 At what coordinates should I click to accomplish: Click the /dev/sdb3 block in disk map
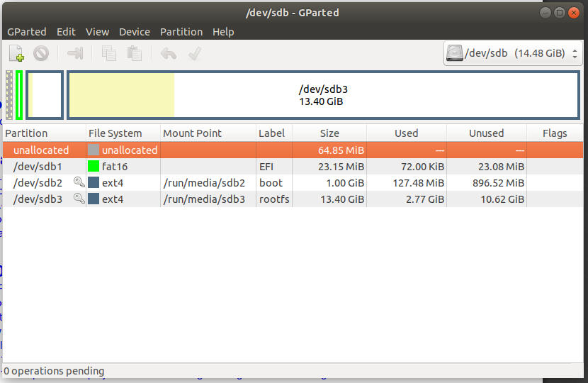[x=323, y=95]
